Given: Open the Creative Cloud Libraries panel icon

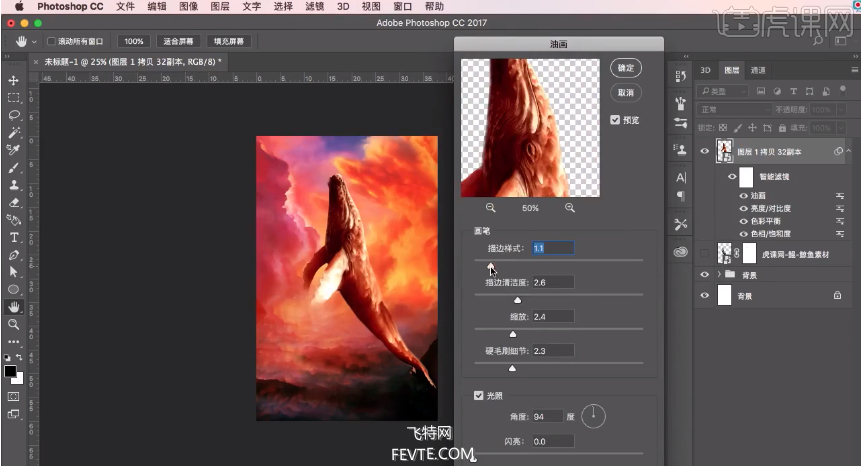Looking at the screenshot, I should point(681,252).
